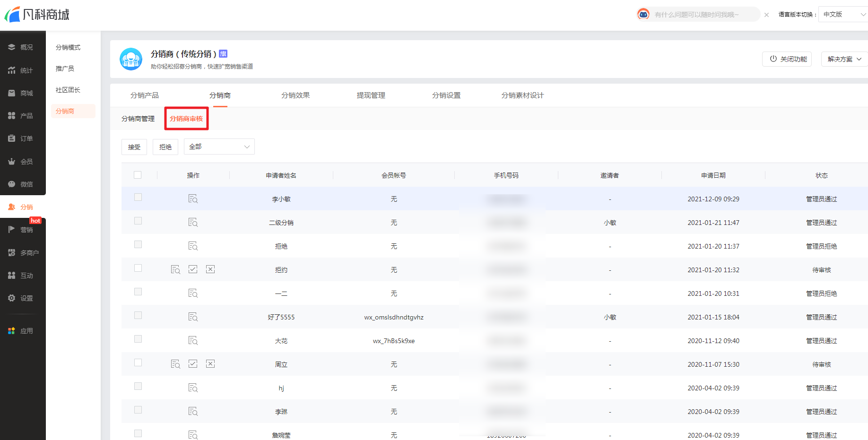868x440 pixels.
Task: Click account wx_omslsdhndtgvhz cell
Action: pyautogui.click(x=394, y=317)
